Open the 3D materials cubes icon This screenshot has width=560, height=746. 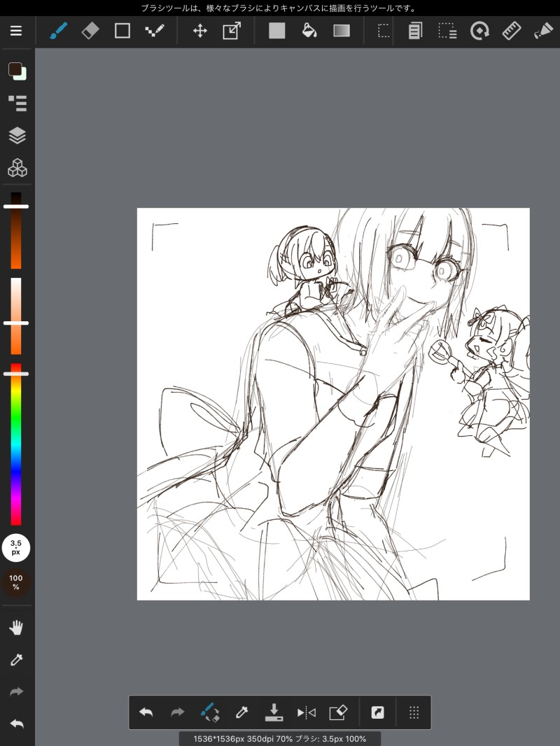point(17,167)
